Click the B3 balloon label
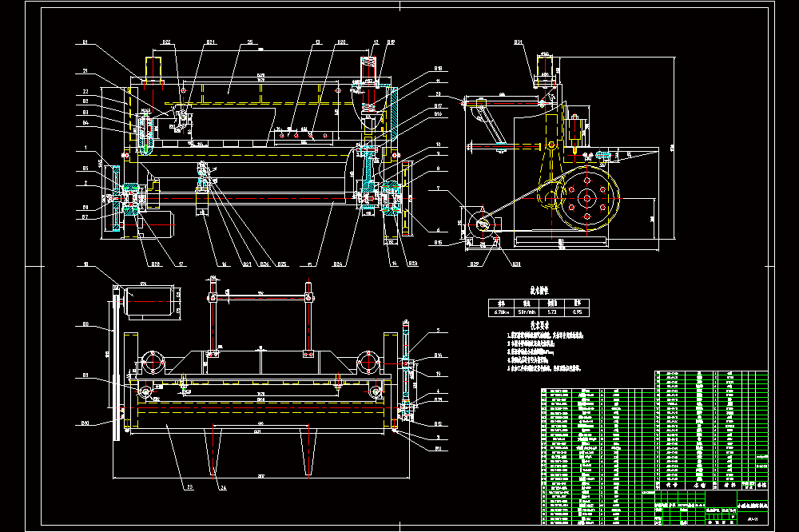The height and width of the screenshot is (532, 799). (x=85, y=112)
